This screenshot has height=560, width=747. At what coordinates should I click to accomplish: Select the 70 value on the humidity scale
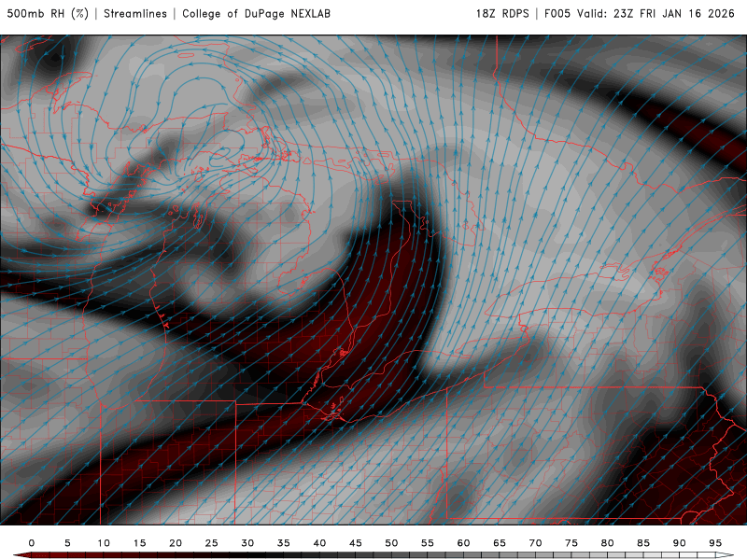pyautogui.click(x=535, y=543)
